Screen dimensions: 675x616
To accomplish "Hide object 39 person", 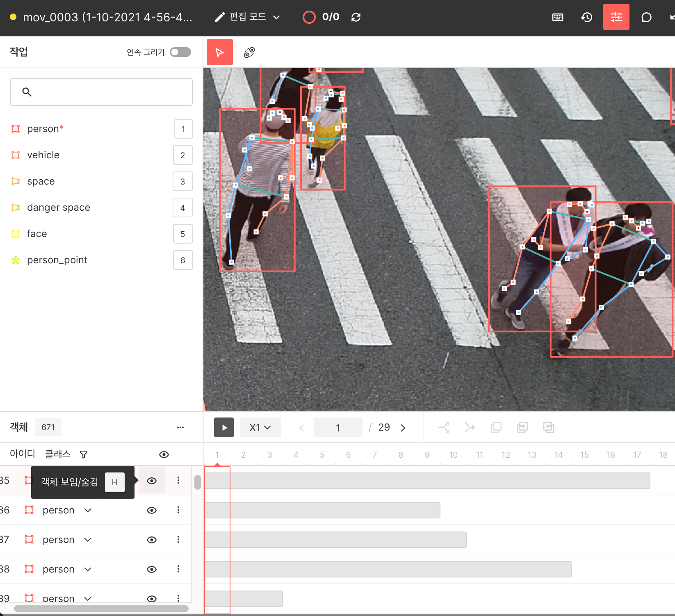I will 152,598.
